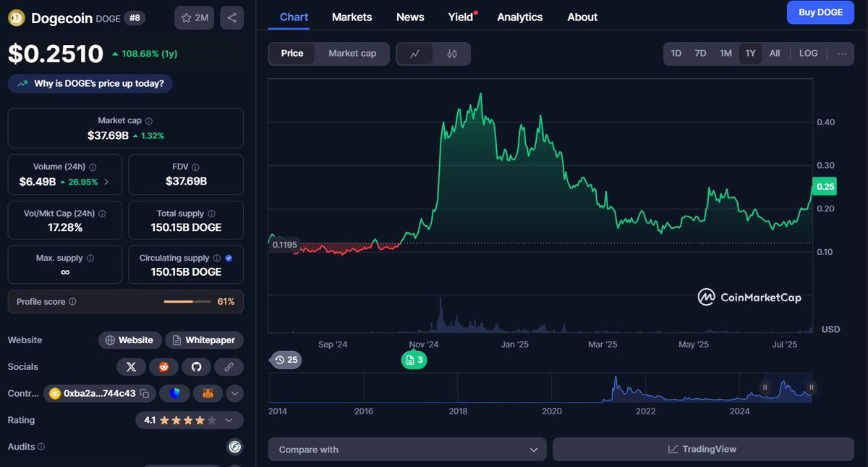The image size is (868, 467).
Task: Click the Dogecoin logo icon
Action: (x=16, y=18)
